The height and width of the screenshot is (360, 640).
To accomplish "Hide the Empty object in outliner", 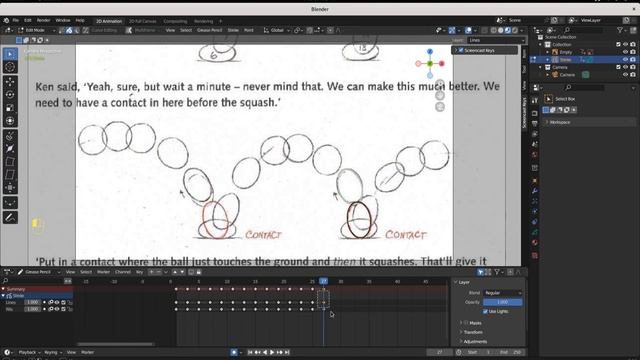I will [x=625, y=52].
